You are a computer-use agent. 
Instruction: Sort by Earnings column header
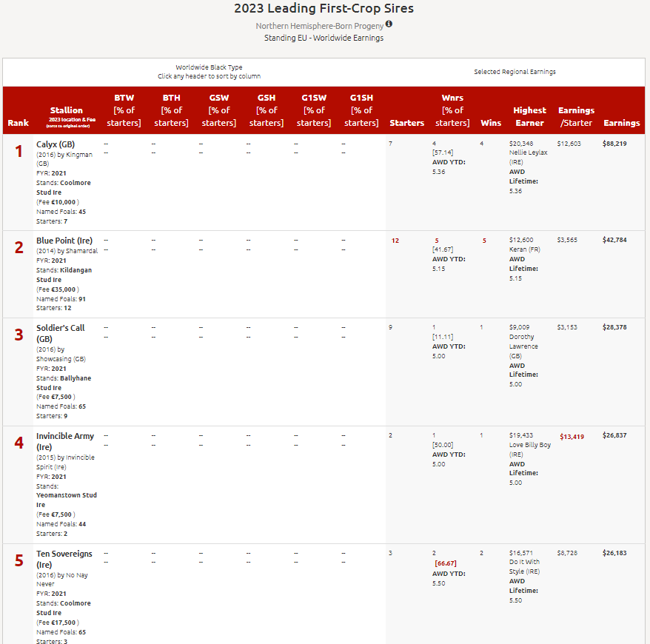click(622, 123)
